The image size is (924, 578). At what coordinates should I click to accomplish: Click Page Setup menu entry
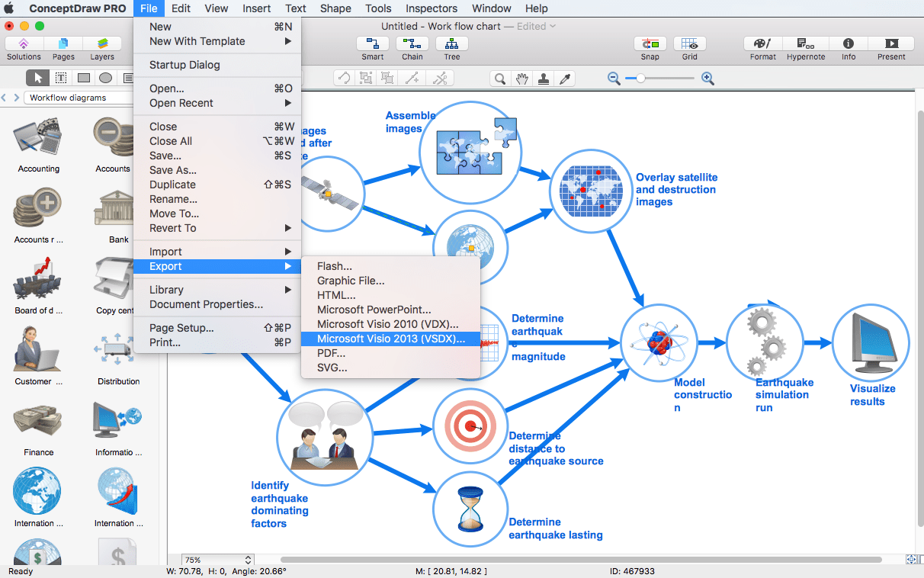pos(217,328)
